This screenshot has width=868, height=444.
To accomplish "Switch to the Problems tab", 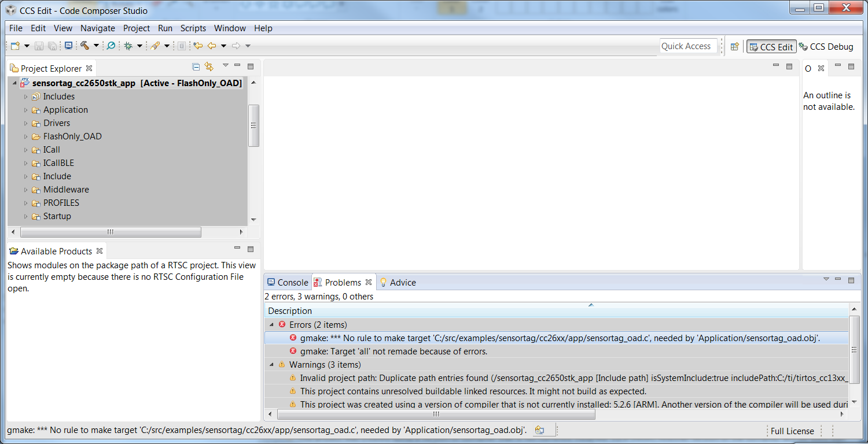I will coord(343,282).
